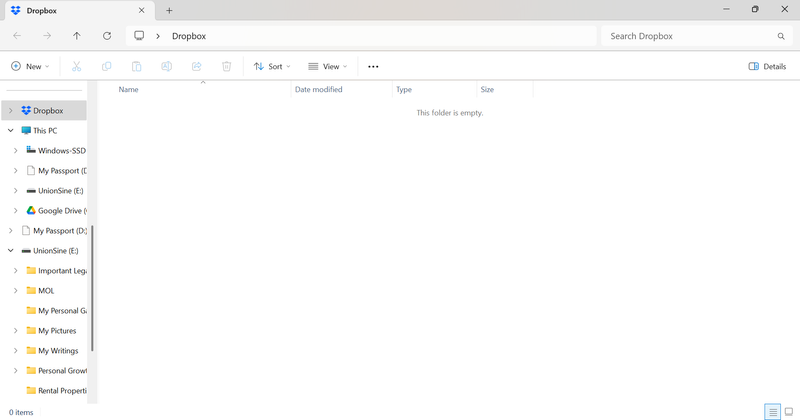Click the Rename toolbar icon
The height and width of the screenshot is (420, 800).
(166, 66)
